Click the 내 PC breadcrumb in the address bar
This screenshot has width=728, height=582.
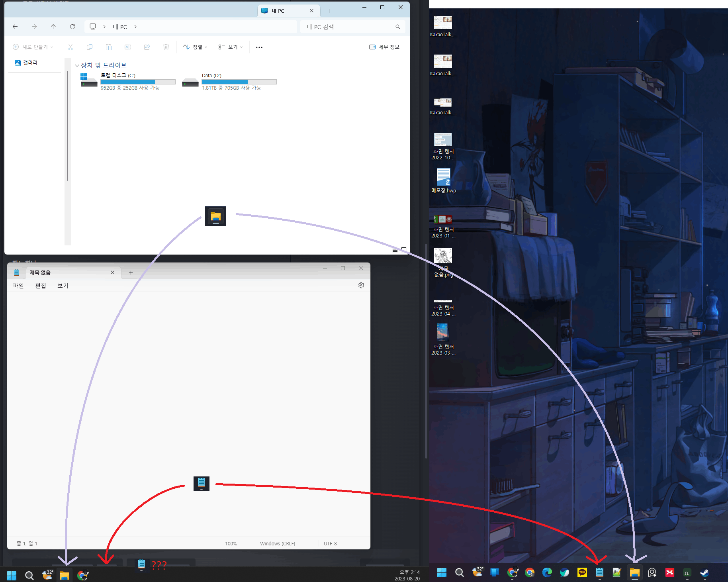click(120, 27)
